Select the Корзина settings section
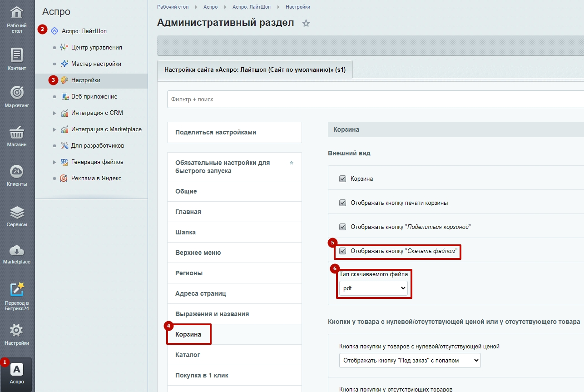Viewport: 584px width, 392px height. pyautogui.click(x=234, y=334)
